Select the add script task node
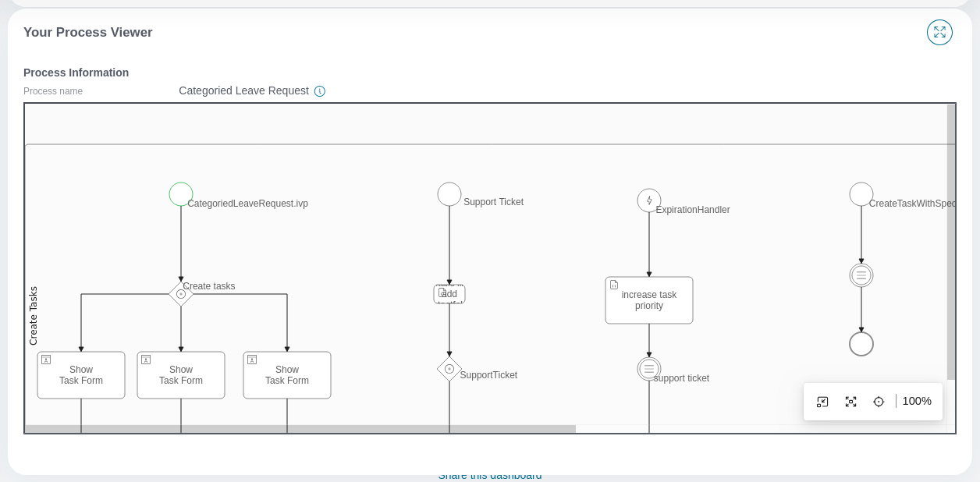The height and width of the screenshot is (482, 980). (449, 294)
